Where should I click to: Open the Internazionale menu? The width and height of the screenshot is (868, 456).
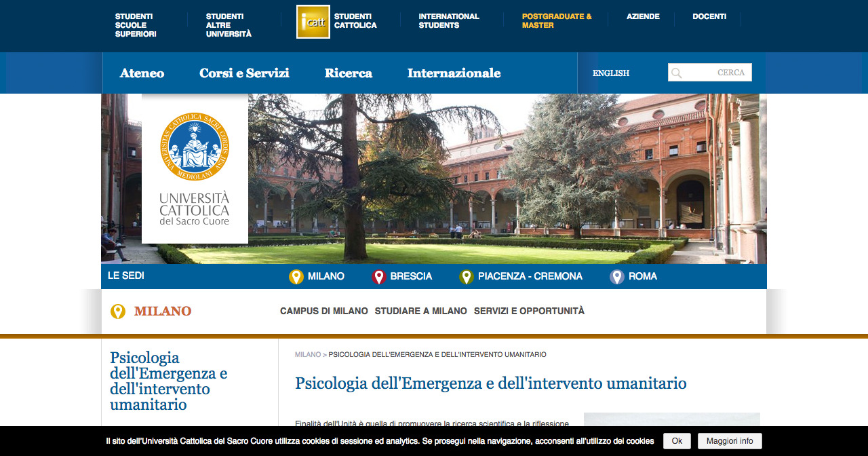pos(454,73)
